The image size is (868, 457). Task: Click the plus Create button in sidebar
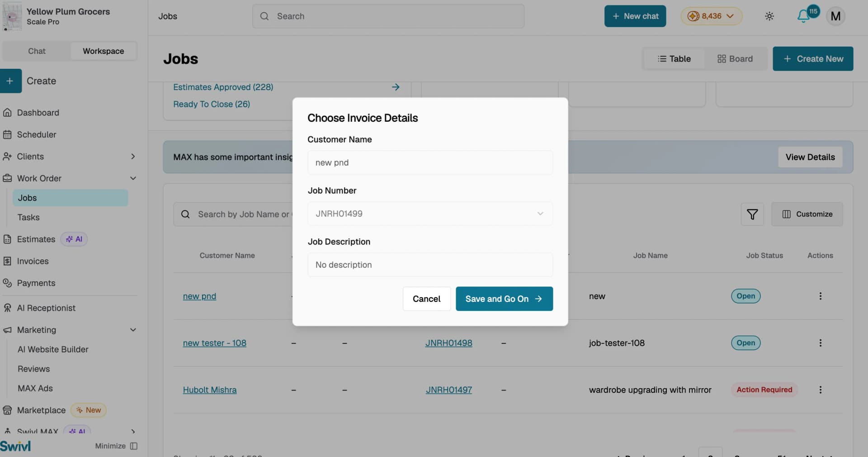click(x=10, y=81)
